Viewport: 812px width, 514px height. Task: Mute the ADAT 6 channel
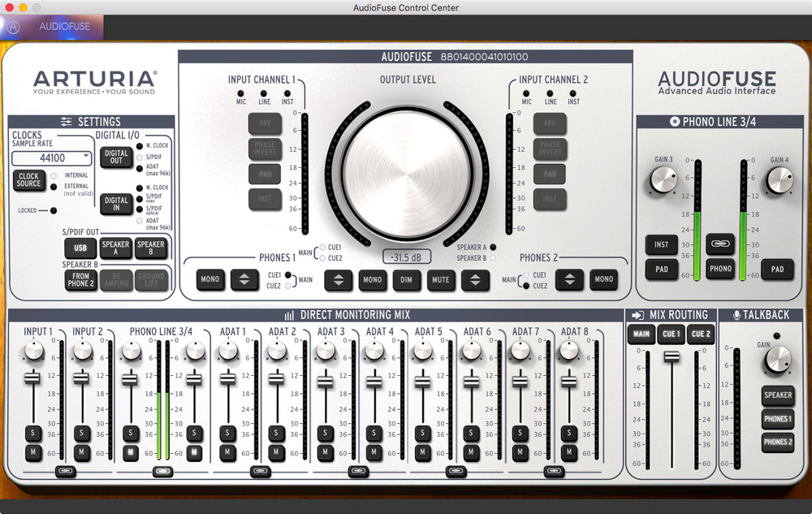471,452
